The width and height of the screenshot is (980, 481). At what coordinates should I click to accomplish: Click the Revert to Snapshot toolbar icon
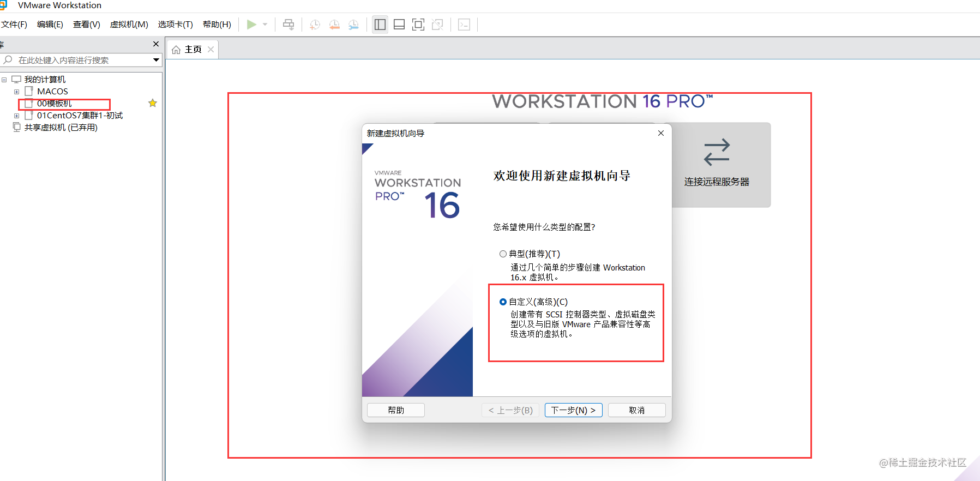click(x=334, y=25)
